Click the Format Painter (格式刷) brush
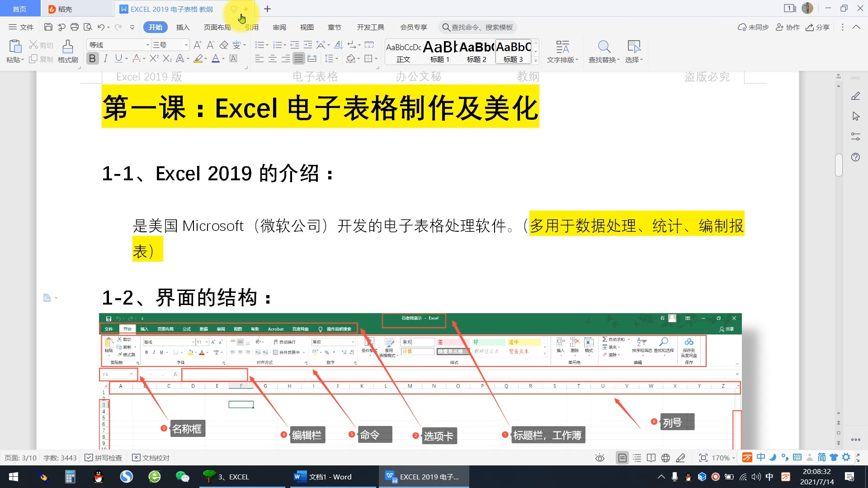This screenshot has width=868, height=488. pyautogui.click(x=68, y=51)
